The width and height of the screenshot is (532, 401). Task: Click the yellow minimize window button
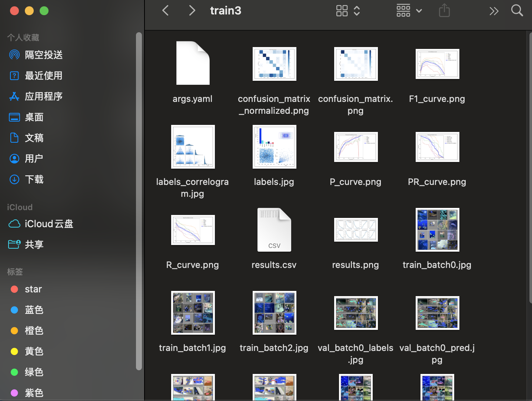click(29, 11)
